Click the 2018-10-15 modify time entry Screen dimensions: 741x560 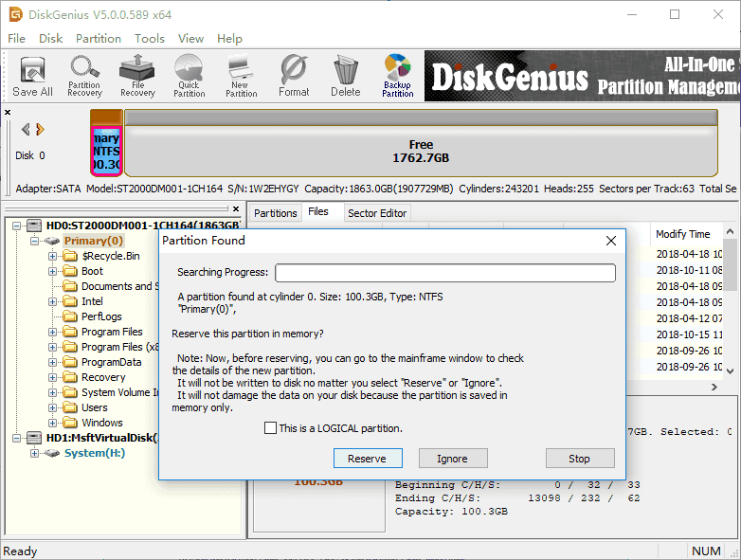689,334
